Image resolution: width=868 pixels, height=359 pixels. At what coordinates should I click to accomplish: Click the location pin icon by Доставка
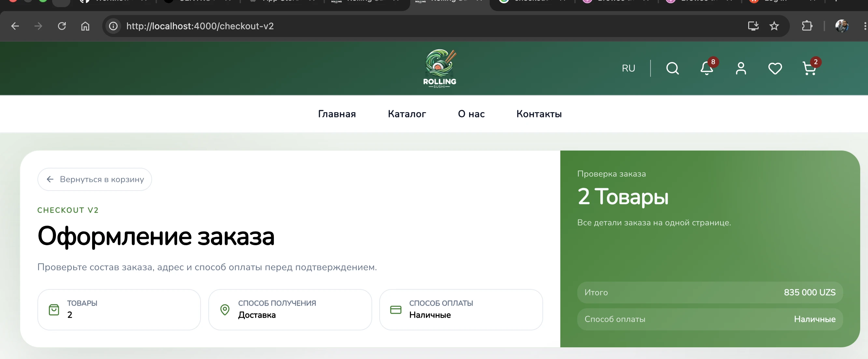[x=225, y=310]
